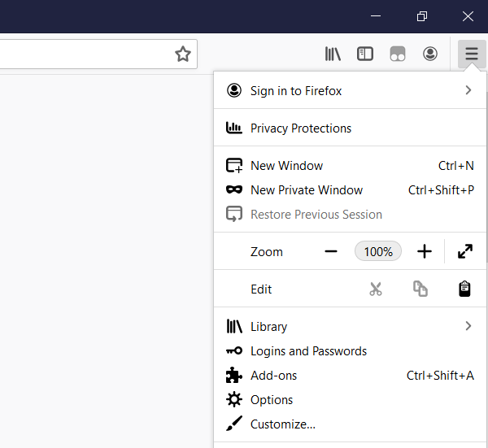
Task: Open Options settings
Action: 350,400
